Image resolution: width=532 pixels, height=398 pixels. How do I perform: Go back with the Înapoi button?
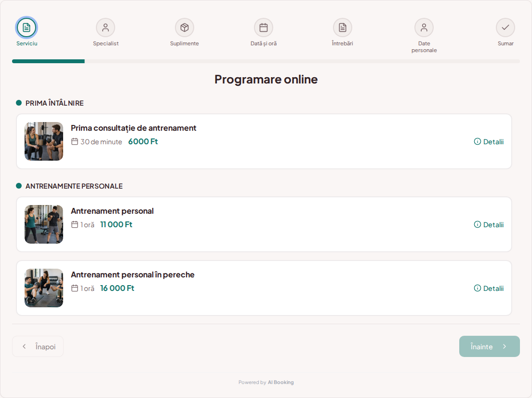coord(38,346)
